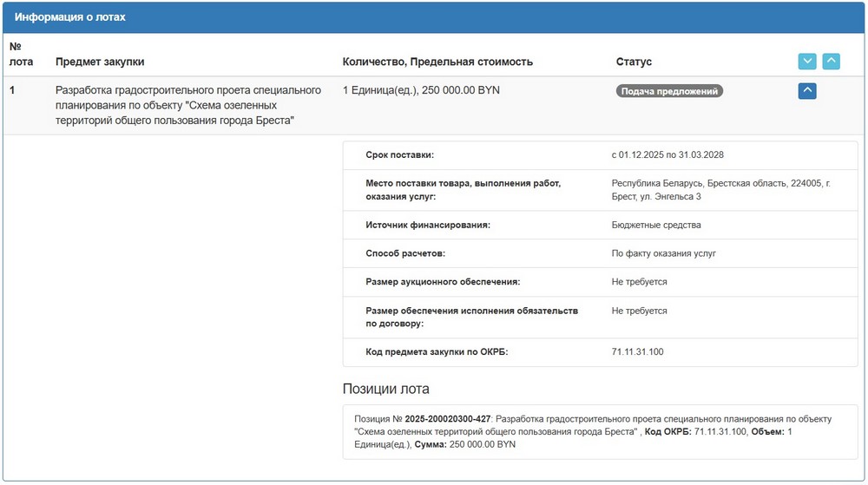
Task: Collapse all lots with light-blue up chevron
Action: 831,62
